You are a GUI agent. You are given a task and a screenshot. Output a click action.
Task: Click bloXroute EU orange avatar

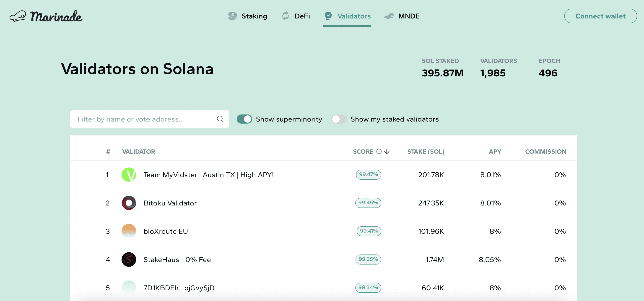pos(129,231)
